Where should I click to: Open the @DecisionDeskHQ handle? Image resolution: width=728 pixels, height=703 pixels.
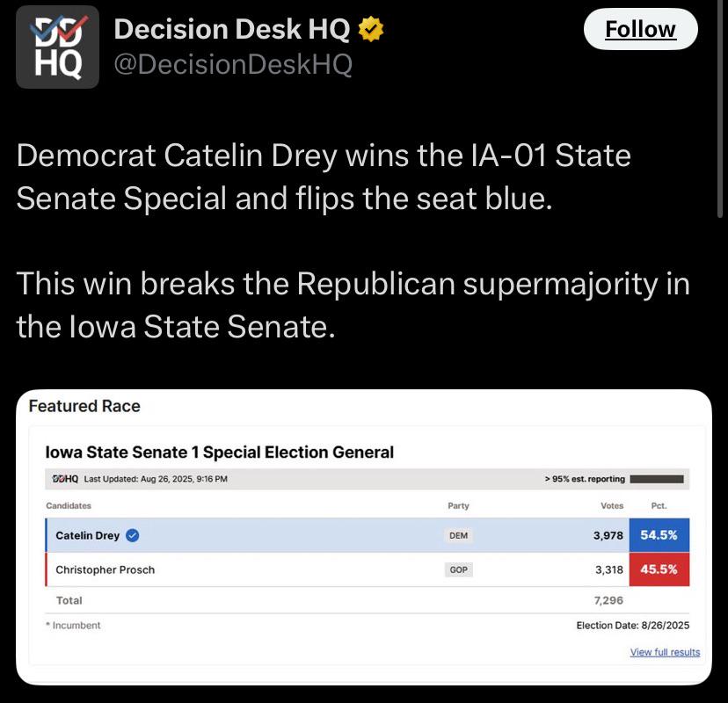[233, 64]
